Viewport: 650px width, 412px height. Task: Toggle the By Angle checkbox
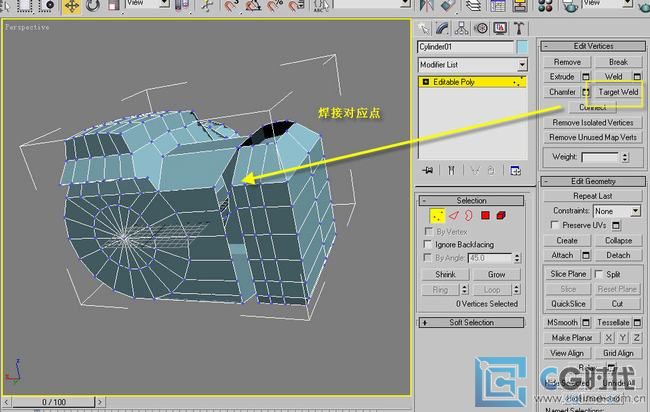tap(428, 257)
